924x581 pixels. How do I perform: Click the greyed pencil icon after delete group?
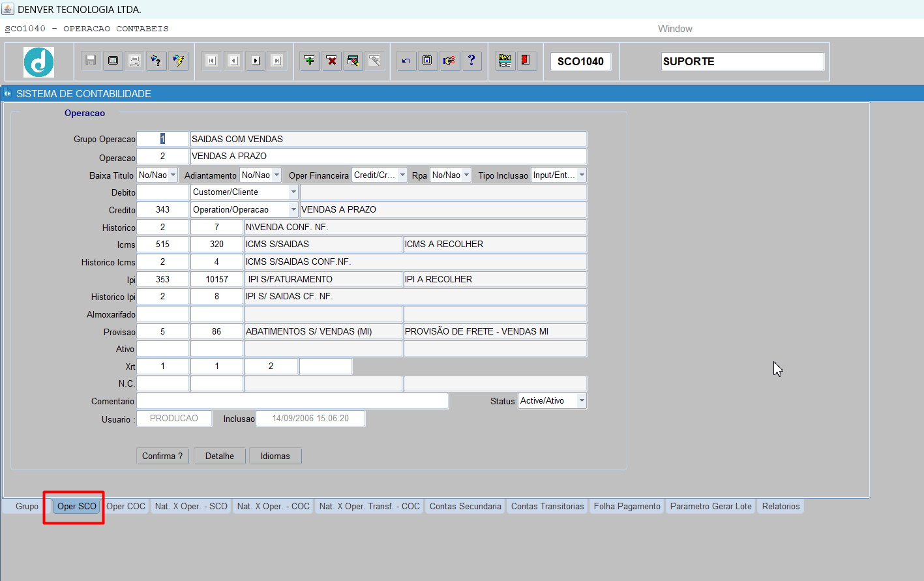click(375, 61)
